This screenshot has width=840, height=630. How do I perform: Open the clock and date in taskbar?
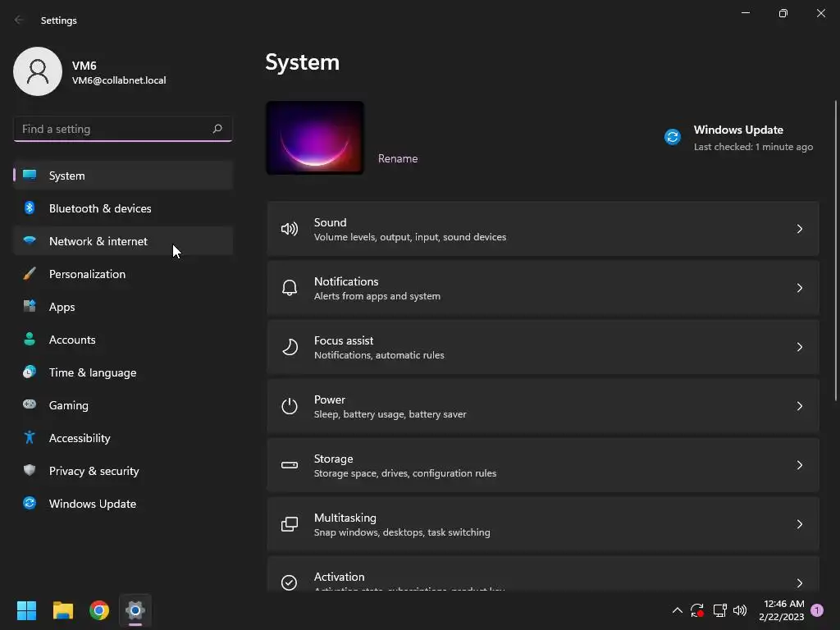[782, 610]
